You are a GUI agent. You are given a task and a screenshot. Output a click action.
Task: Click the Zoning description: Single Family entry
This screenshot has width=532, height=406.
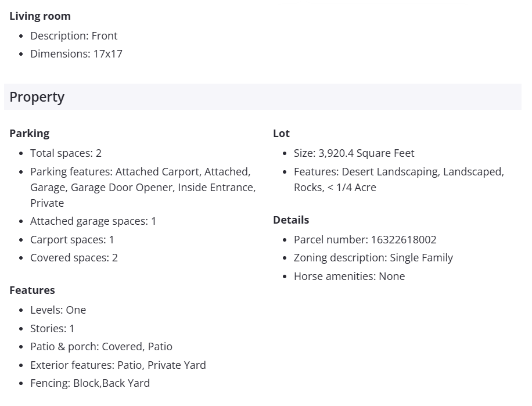[373, 258]
